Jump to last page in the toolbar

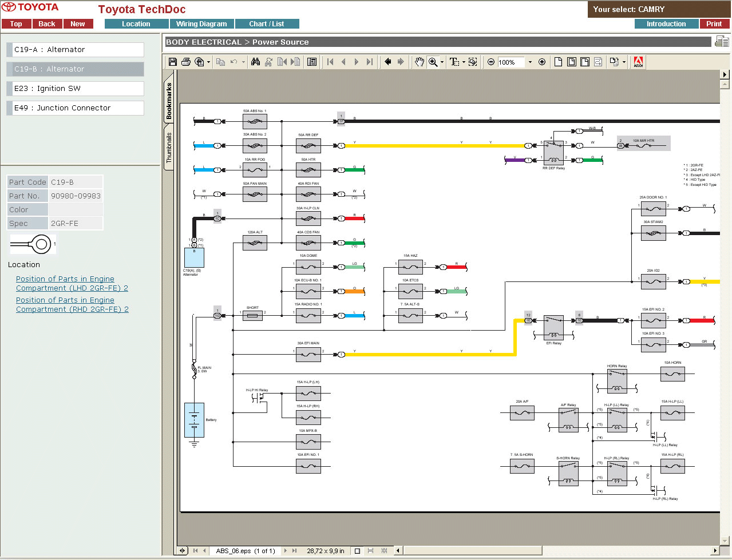click(x=370, y=62)
